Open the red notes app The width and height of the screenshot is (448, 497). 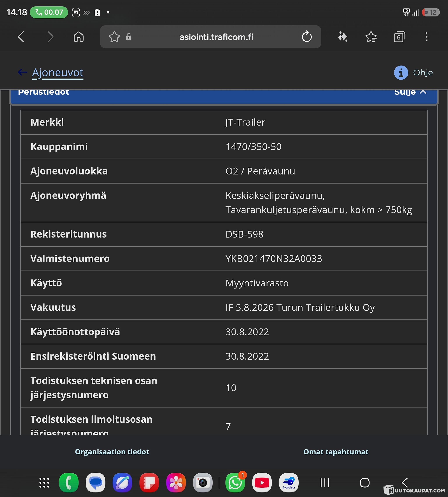pos(149,483)
